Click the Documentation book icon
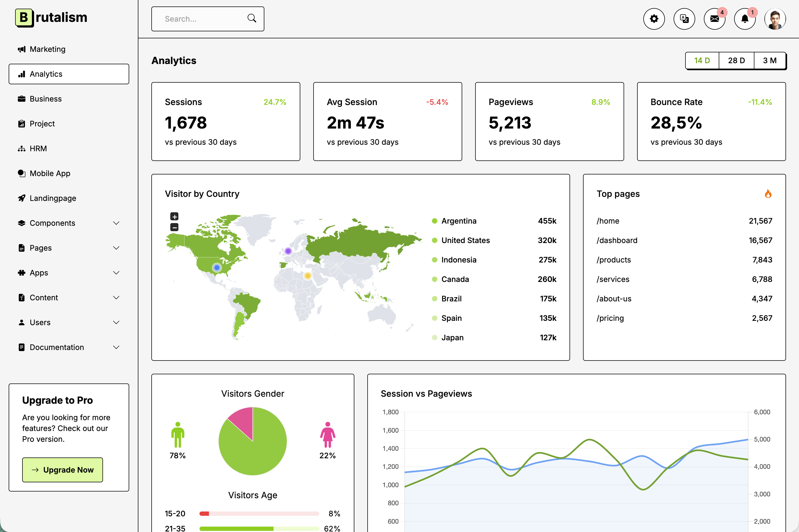The height and width of the screenshot is (532, 799). click(x=22, y=348)
